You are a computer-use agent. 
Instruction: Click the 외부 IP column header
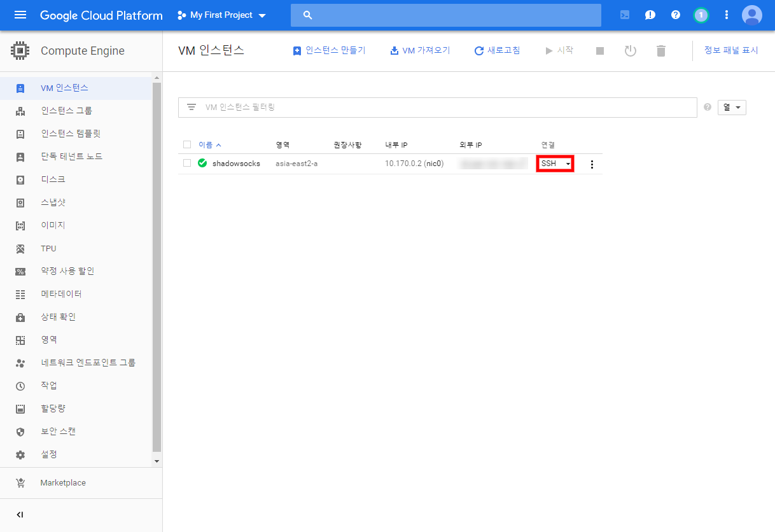click(471, 145)
